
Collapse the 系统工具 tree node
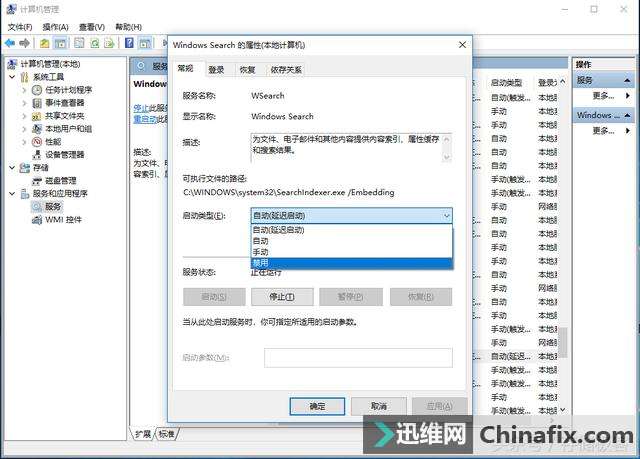tap(12, 77)
